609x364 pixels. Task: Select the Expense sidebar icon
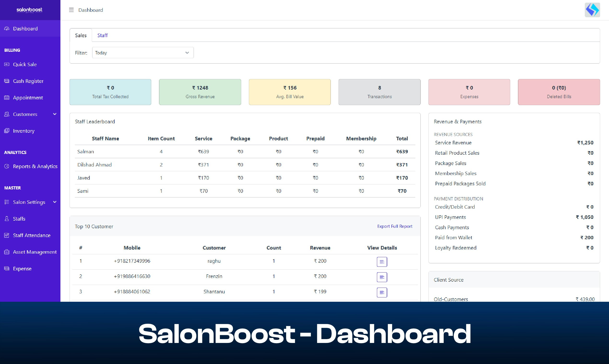7,268
